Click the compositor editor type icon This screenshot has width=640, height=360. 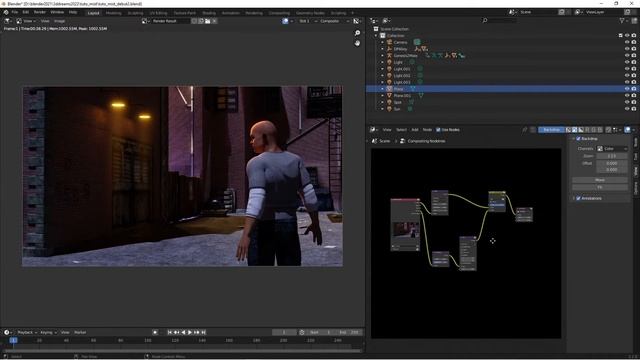pyautogui.click(x=373, y=130)
